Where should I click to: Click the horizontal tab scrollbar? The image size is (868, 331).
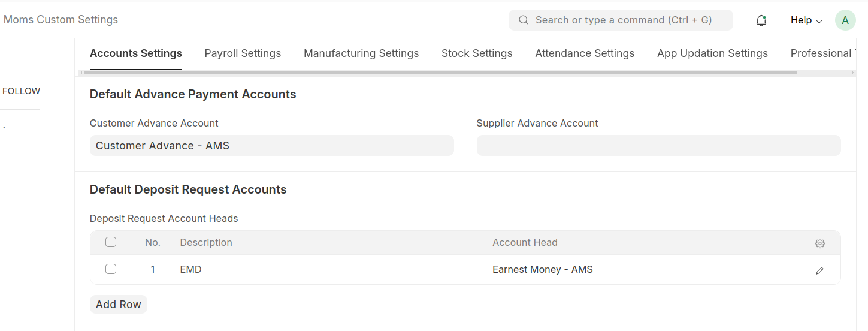440,73
